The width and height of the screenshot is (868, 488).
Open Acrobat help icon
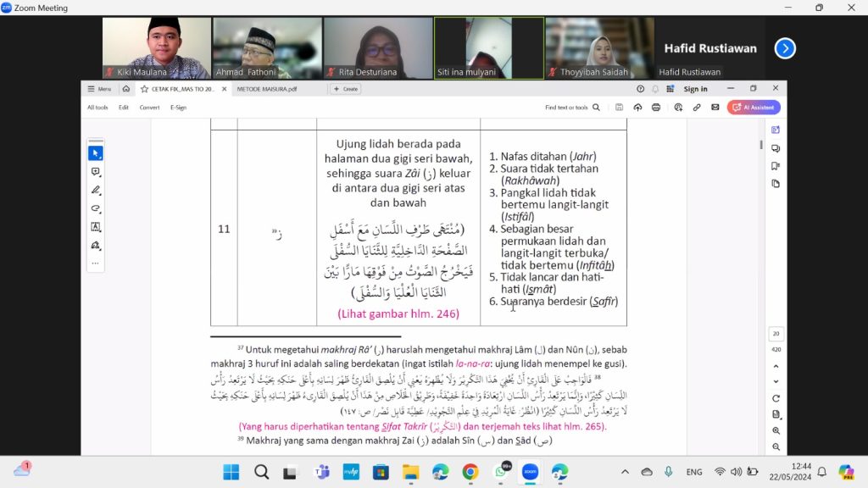click(x=641, y=88)
